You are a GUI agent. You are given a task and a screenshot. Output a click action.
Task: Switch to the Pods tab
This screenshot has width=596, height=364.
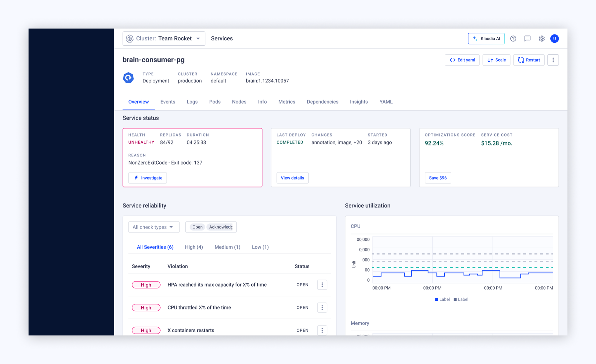[215, 102]
